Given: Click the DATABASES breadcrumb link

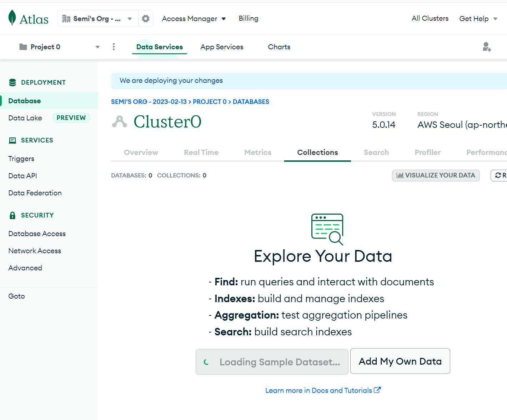Looking at the screenshot, I should point(251,102).
